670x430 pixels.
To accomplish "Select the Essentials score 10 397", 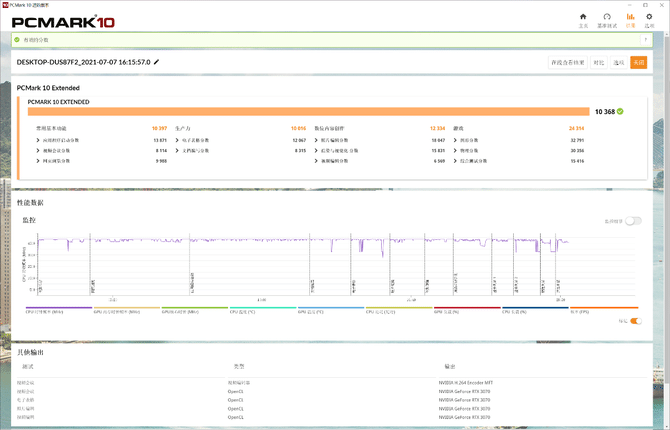I will point(159,128).
